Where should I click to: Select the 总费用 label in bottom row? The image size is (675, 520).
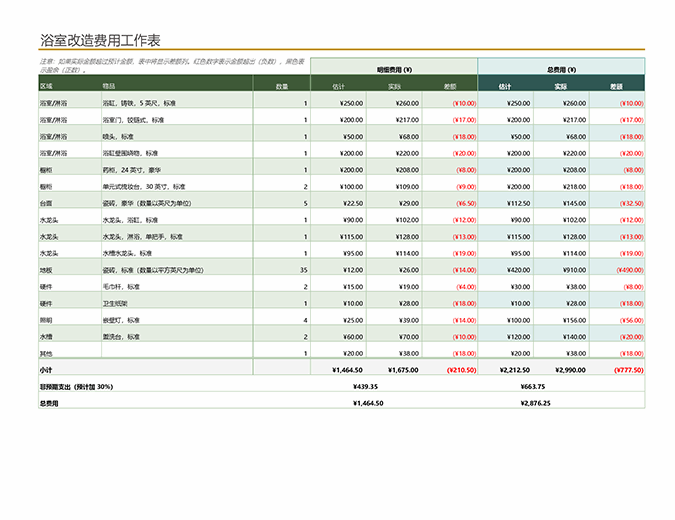49,403
